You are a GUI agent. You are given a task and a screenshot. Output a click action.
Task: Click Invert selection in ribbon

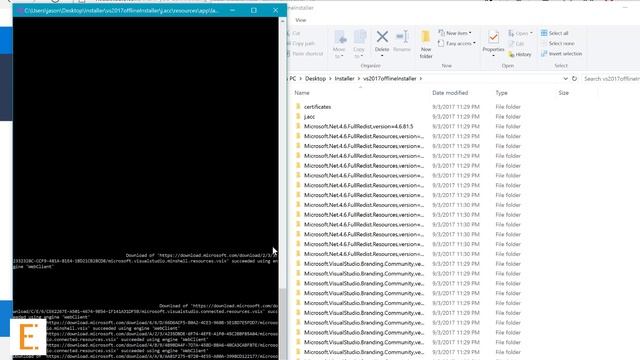click(561, 54)
